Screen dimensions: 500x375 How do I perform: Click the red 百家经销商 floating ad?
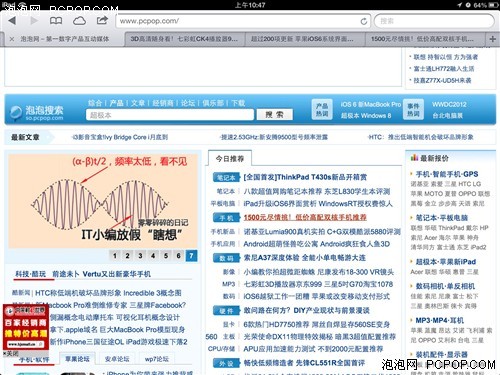(26, 327)
